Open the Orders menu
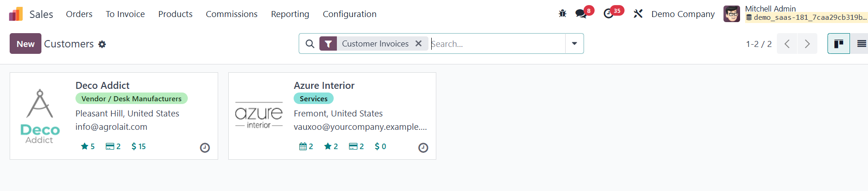The width and height of the screenshot is (868, 191). [x=79, y=14]
